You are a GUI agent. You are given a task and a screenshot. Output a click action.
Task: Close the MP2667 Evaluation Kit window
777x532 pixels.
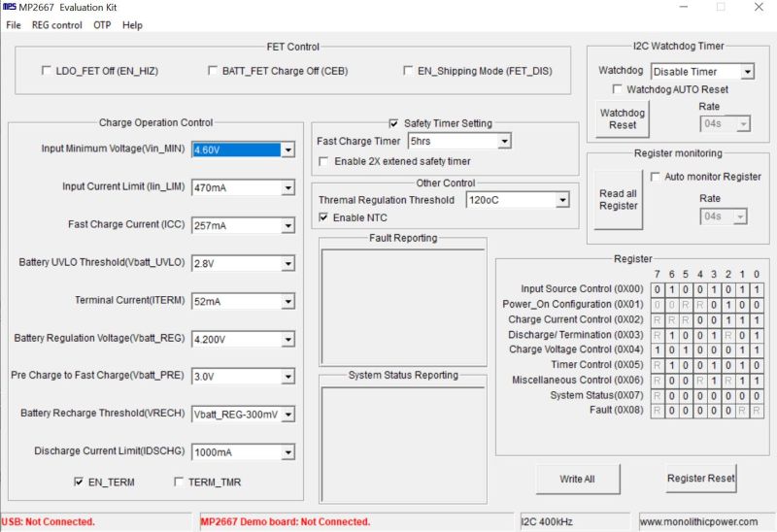click(x=759, y=7)
